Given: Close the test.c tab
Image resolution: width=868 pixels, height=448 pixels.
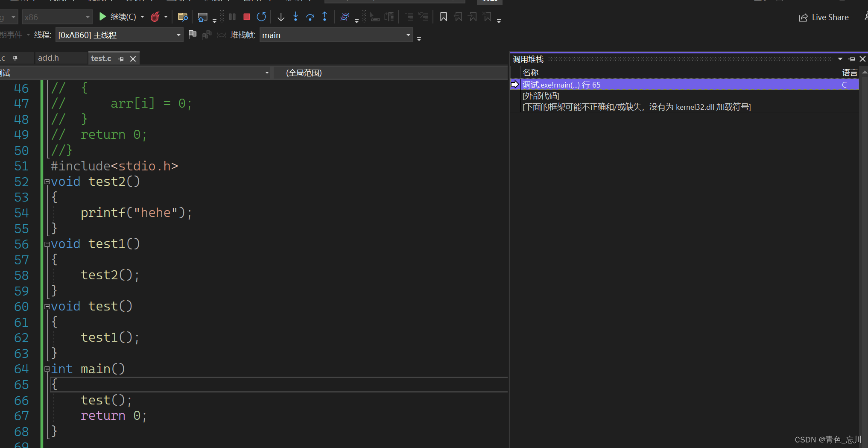Looking at the screenshot, I should 133,59.
